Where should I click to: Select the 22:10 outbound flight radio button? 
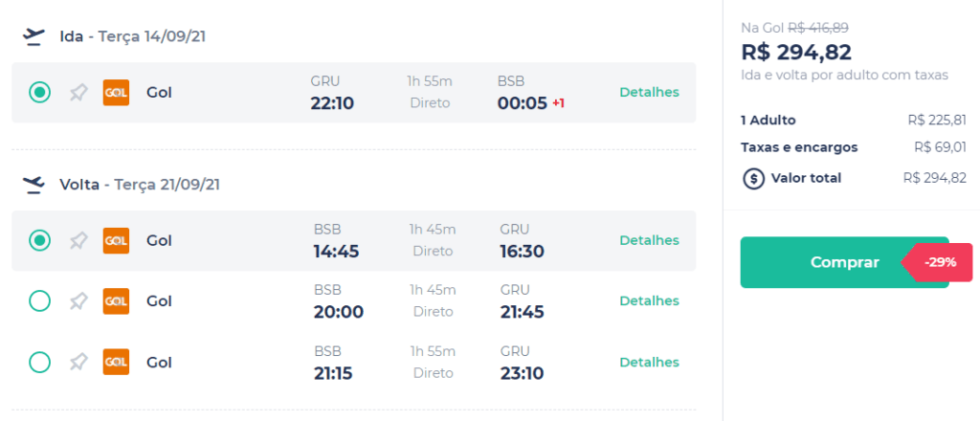(x=39, y=93)
